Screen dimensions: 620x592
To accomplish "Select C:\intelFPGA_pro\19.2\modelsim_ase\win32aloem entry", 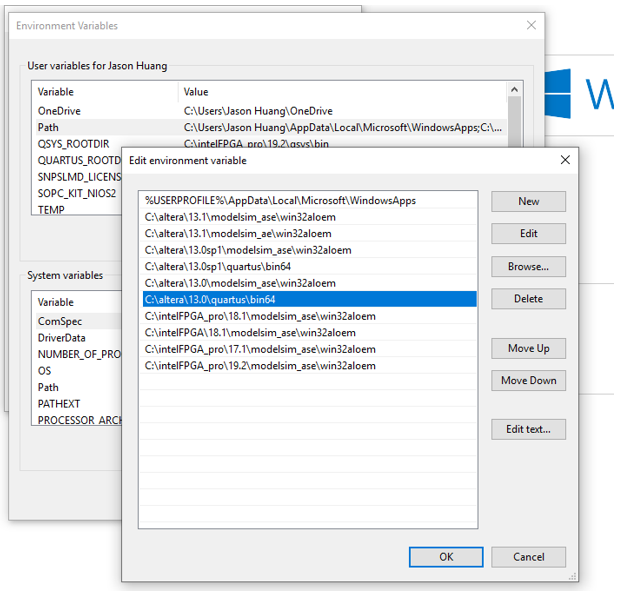I will coord(309,366).
